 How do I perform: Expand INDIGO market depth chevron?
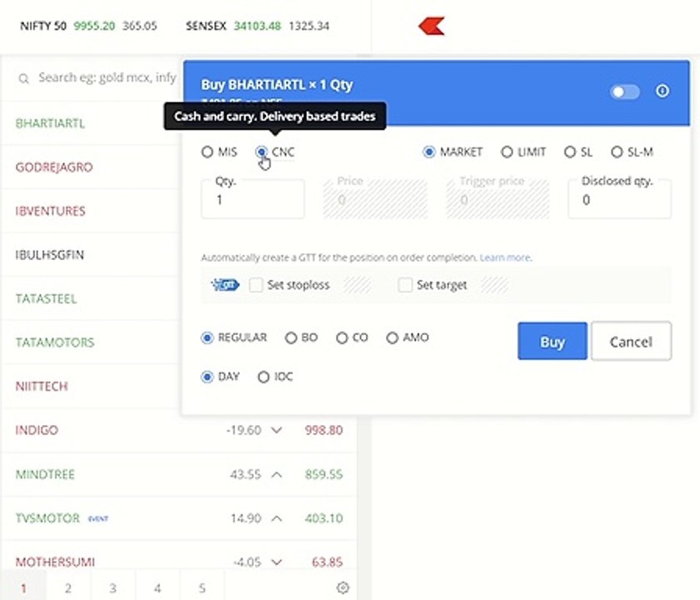coord(277,430)
